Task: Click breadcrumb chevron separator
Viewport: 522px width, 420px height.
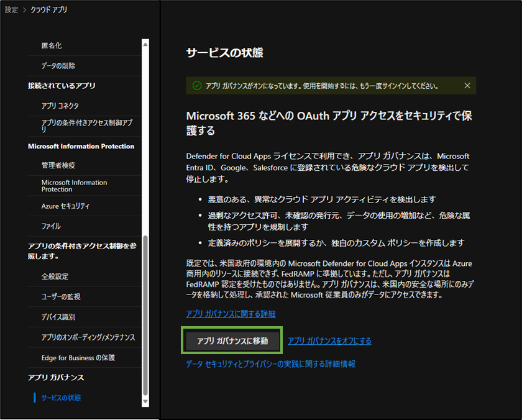Action: click(x=24, y=11)
